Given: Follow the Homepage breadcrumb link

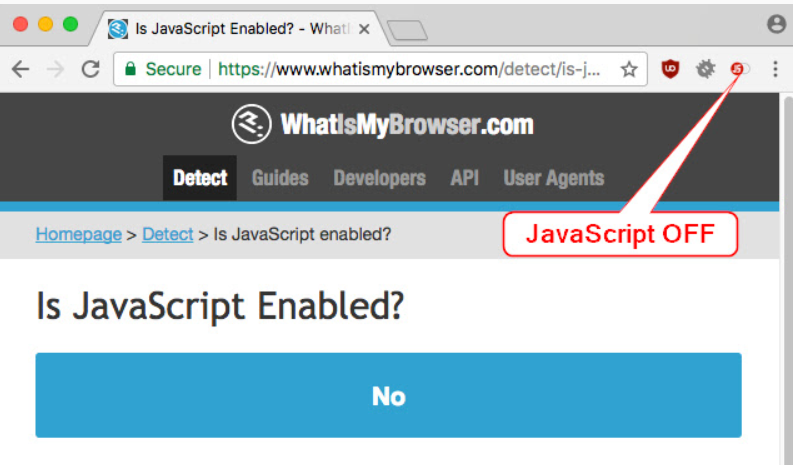Looking at the screenshot, I should click(x=78, y=234).
